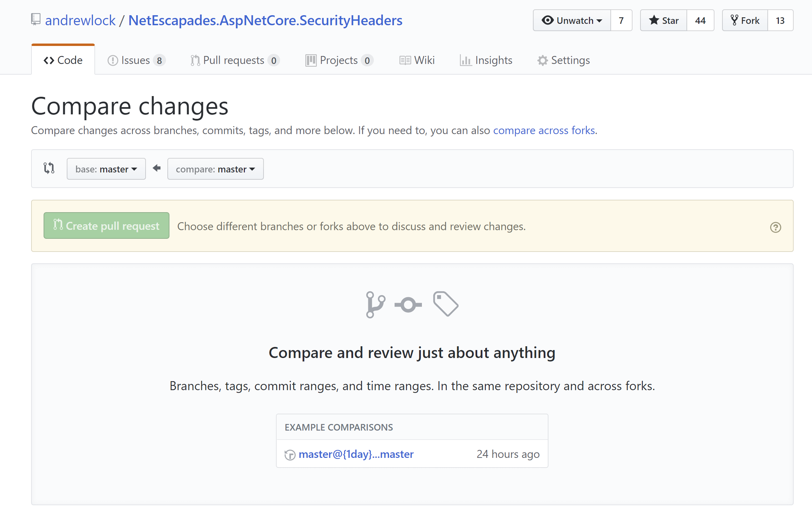Open the Unwatch dropdown
The width and height of the screenshot is (812, 518).
click(x=572, y=20)
